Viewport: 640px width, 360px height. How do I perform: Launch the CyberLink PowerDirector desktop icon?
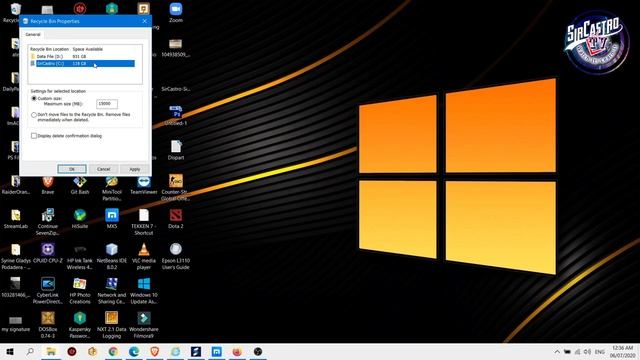pyautogui.click(x=48, y=291)
